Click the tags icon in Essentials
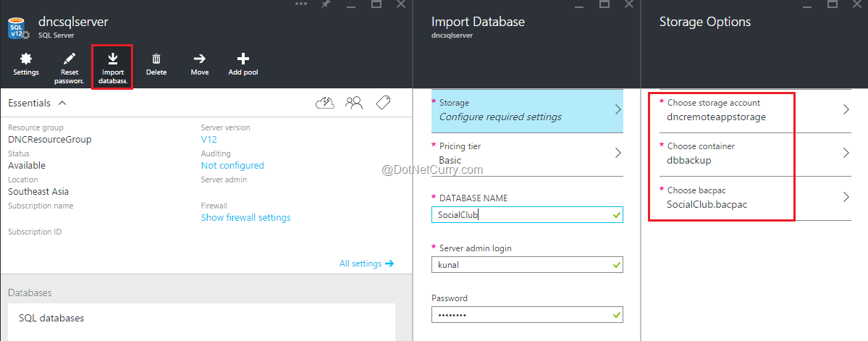This screenshot has height=341, width=868. click(382, 102)
